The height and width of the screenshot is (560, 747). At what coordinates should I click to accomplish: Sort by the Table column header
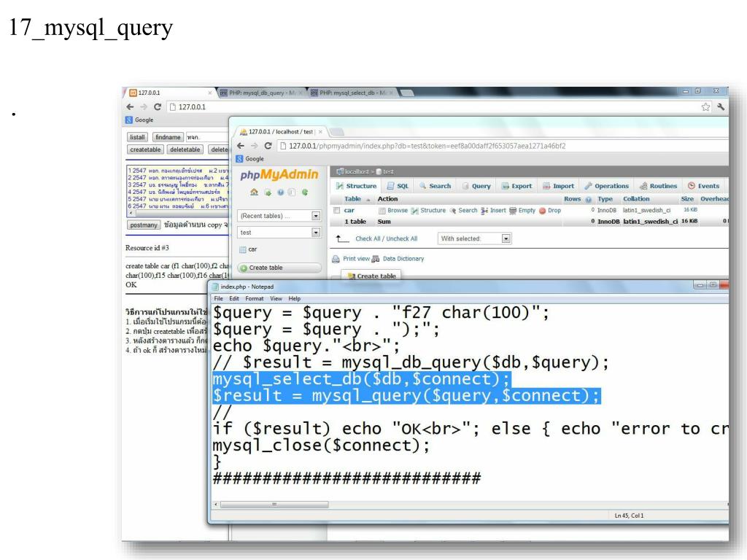(x=352, y=199)
